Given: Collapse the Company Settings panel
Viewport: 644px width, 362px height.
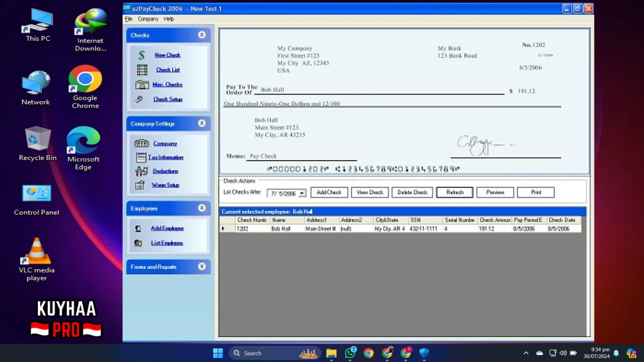Looking at the screenshot, I should pos(202,124).
